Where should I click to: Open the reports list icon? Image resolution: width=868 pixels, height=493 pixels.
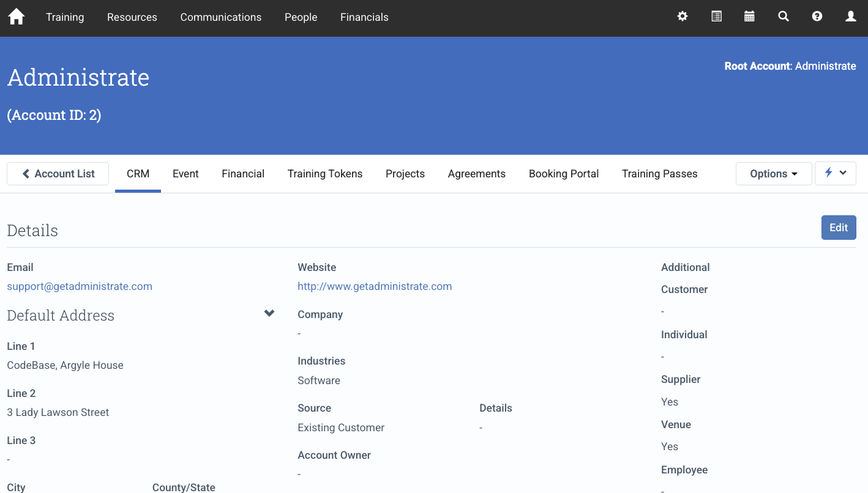[x=716, y=17]
